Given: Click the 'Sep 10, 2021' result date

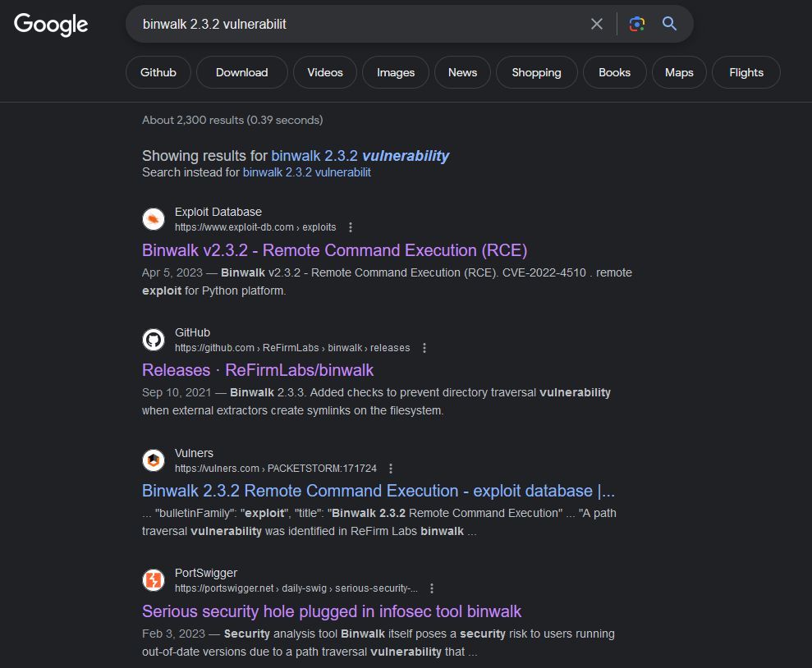Looking at the screenshot, I should 177,393.
